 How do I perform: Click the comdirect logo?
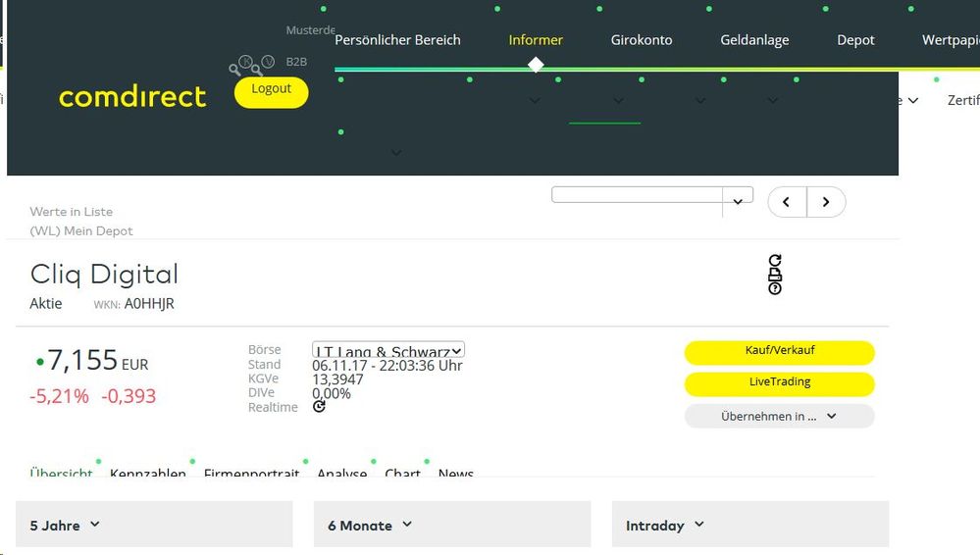tap(132, 97)
